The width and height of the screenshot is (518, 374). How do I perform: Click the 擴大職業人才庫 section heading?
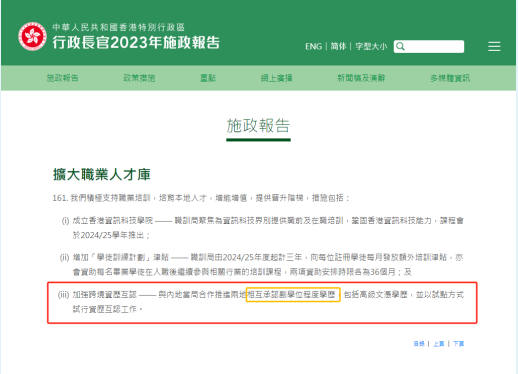(x=102, y=174)
